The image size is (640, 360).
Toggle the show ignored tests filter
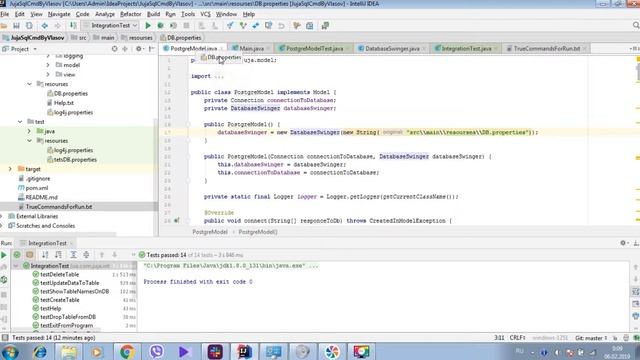[30, 255]
